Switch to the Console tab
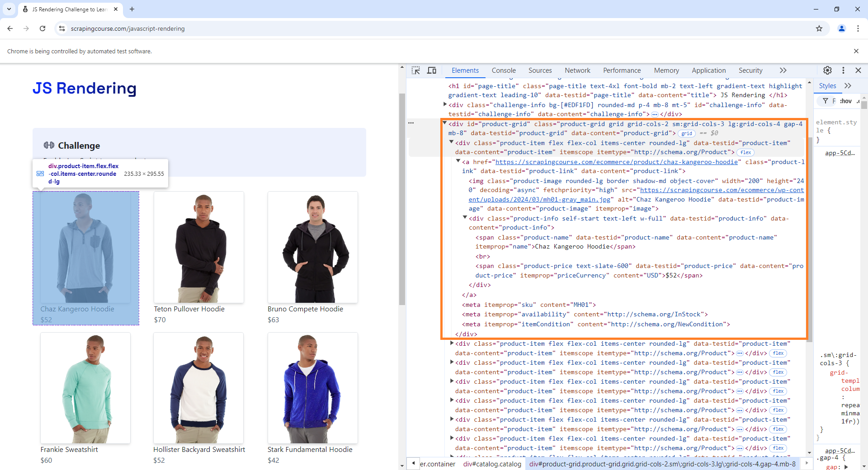This screenshot has width=868, height=470. point(503,70)
